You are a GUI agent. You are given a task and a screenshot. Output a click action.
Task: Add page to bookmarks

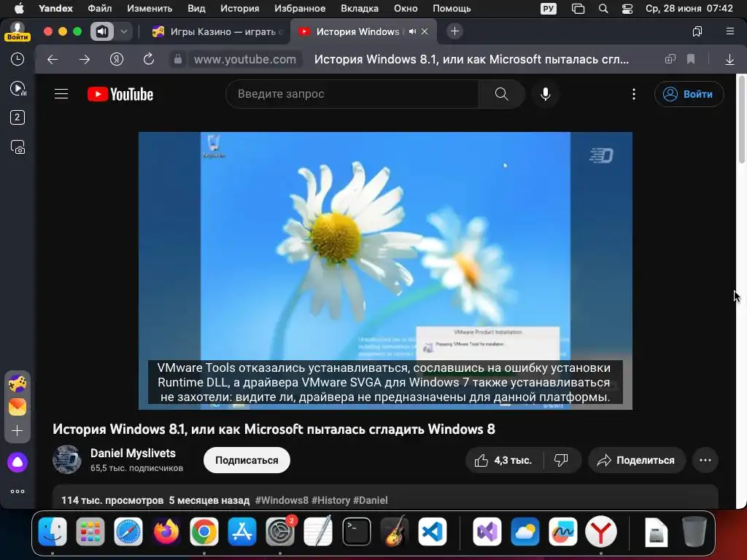(691, 59)
